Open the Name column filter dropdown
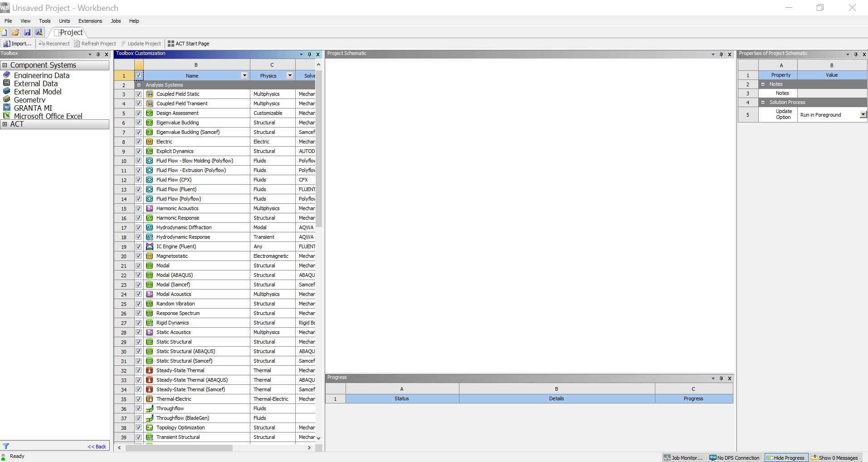 coord(244,76)
